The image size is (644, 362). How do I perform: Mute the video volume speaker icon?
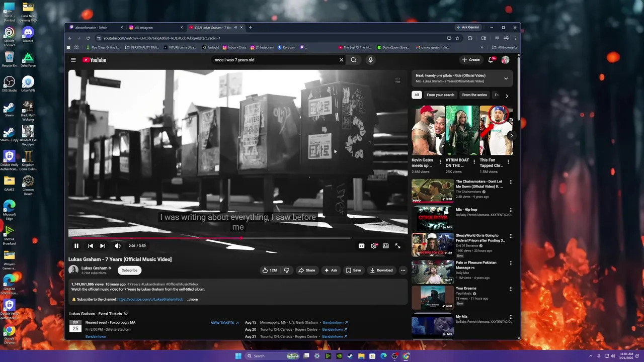point(117,246)
